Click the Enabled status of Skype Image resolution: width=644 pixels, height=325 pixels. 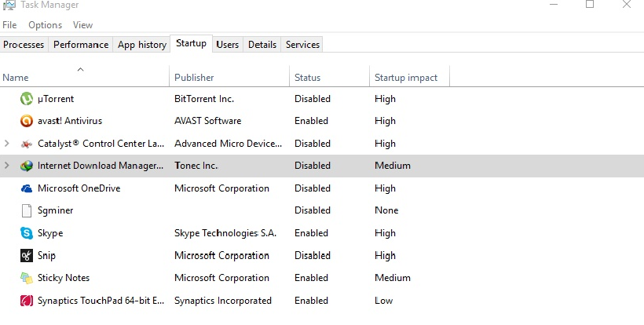tap(311, 233)
